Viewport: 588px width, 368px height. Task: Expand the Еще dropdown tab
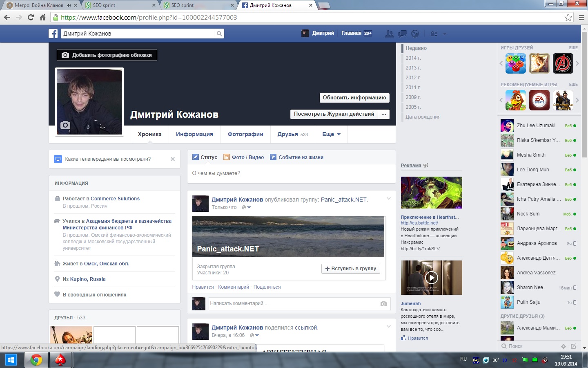tap(331, 134)
